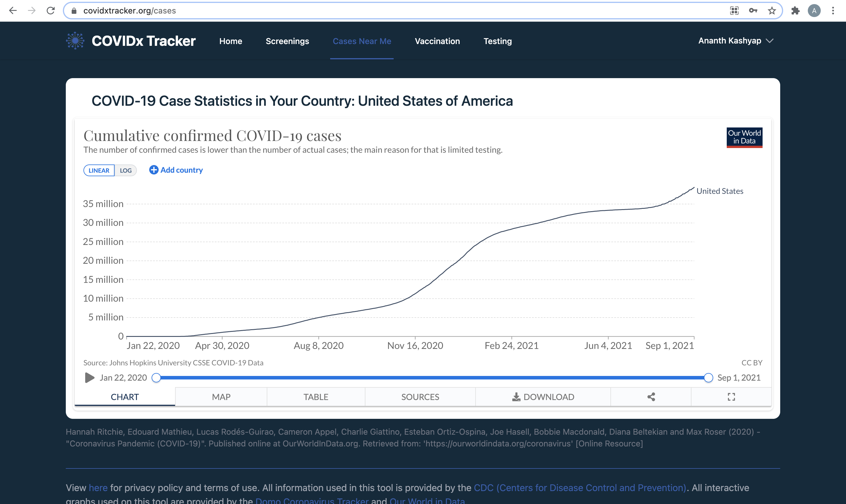846x504 pixels.
Task: Expand the Ananth Kashyap user dropdown
Action: click(736, 41)
